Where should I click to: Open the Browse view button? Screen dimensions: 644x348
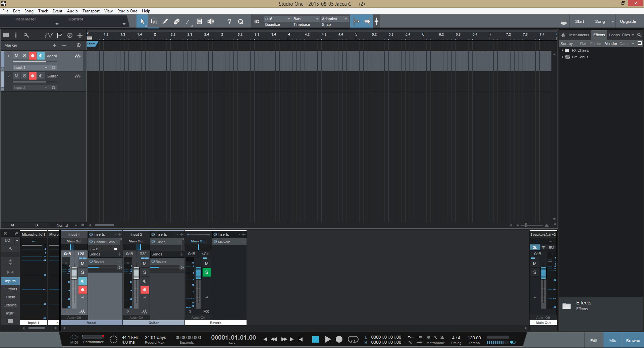(x=633, y=341)
